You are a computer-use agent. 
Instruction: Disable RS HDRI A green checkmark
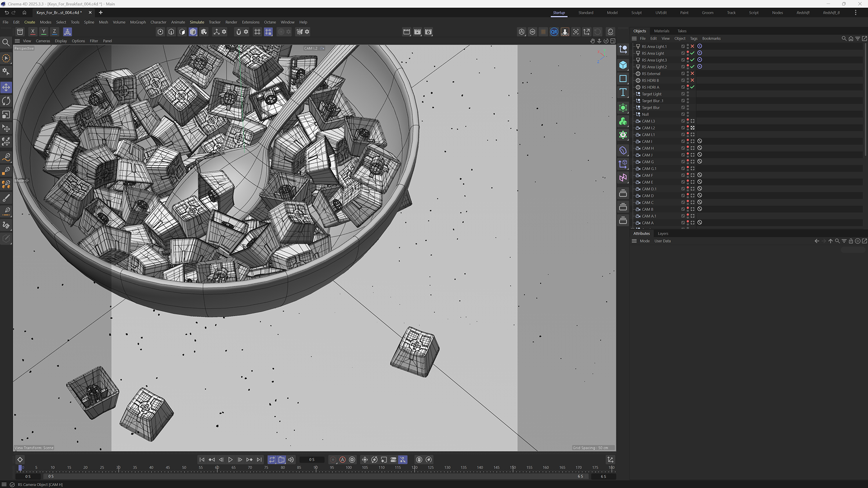692,87
